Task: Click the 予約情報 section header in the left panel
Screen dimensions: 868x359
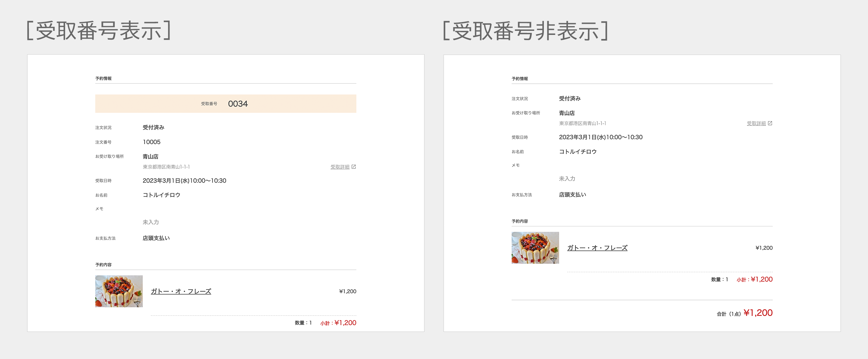Action: pyautogui.click(x=103, y=79)
